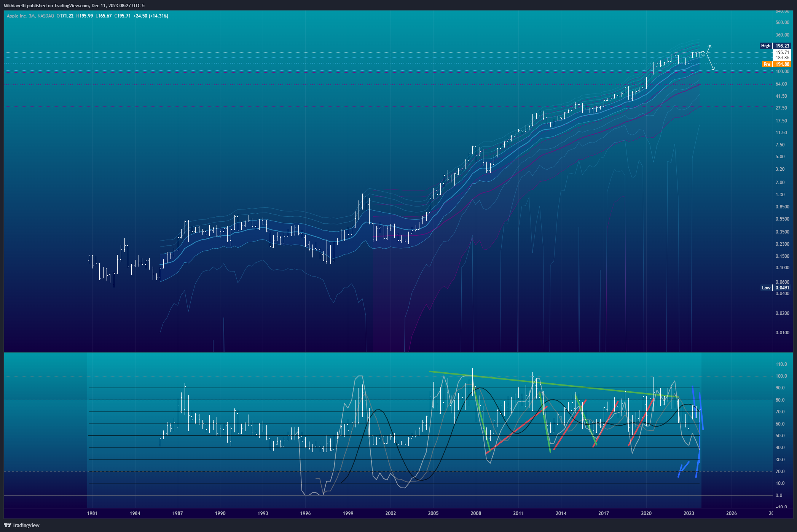Click the 64.00 price axis label
Image resolution: width=797 pixels, height=532 pixels.
pos(781,84)
